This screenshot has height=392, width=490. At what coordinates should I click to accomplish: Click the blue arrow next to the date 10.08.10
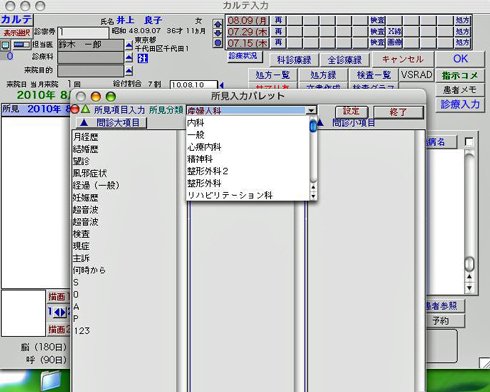coord(221,85)
